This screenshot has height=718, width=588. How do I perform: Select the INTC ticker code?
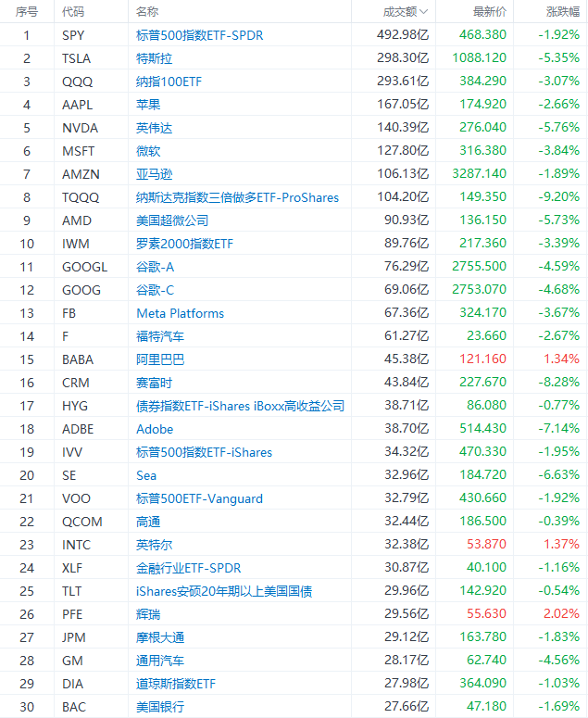[x=77, y=545]
